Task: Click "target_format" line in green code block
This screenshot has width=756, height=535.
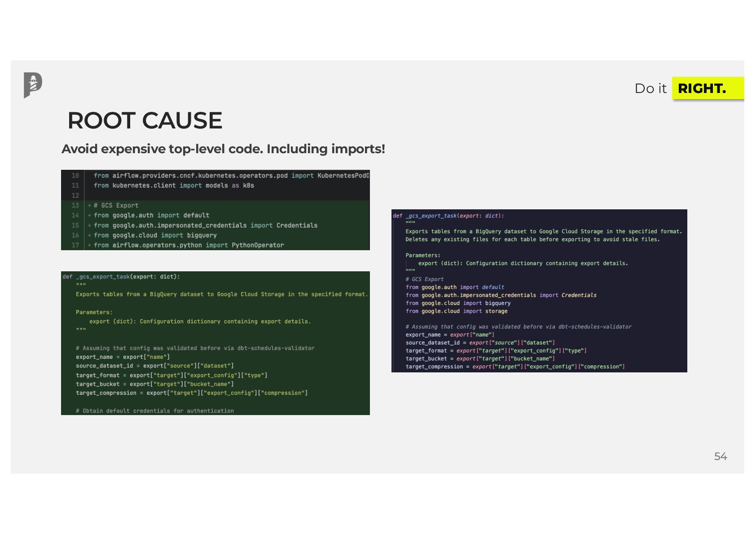Action: 171,375
